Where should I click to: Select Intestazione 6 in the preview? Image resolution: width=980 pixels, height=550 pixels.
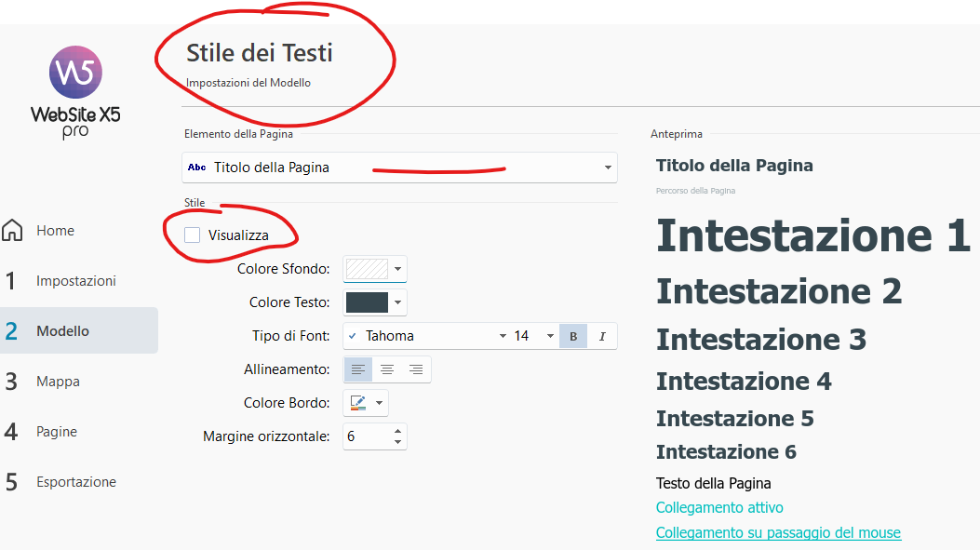click(726, 452)
